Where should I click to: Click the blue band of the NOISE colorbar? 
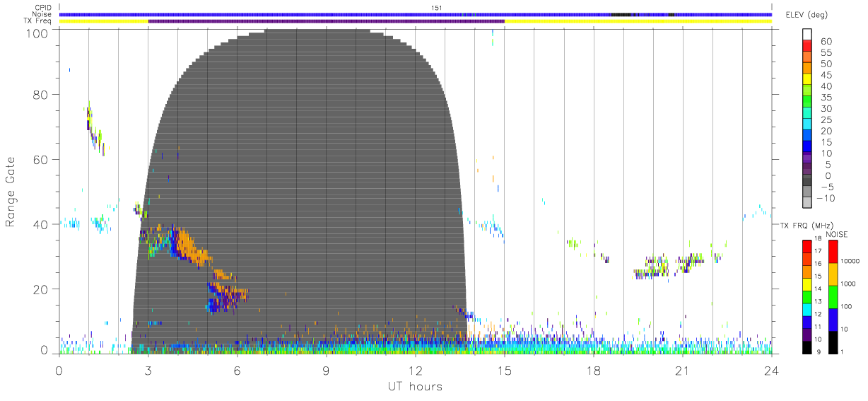[x=833, y=319]
